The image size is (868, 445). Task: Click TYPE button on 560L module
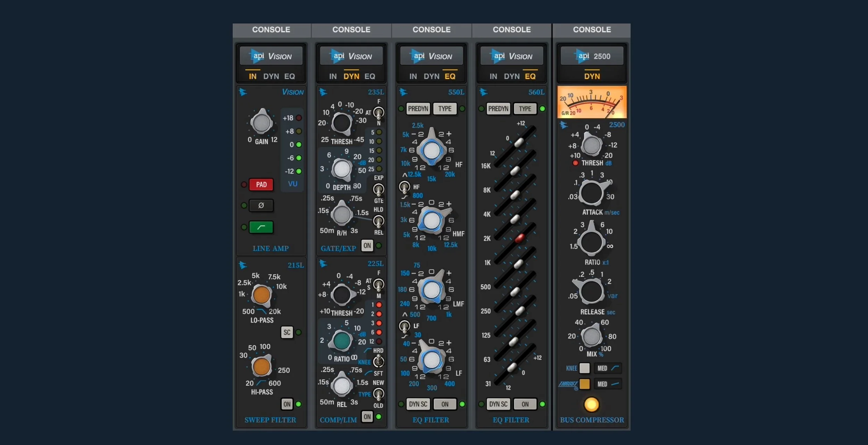point(525,109)
